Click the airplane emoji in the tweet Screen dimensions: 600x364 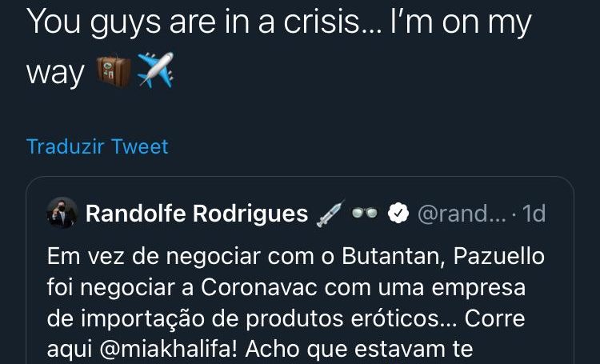[x=156, y=70]
